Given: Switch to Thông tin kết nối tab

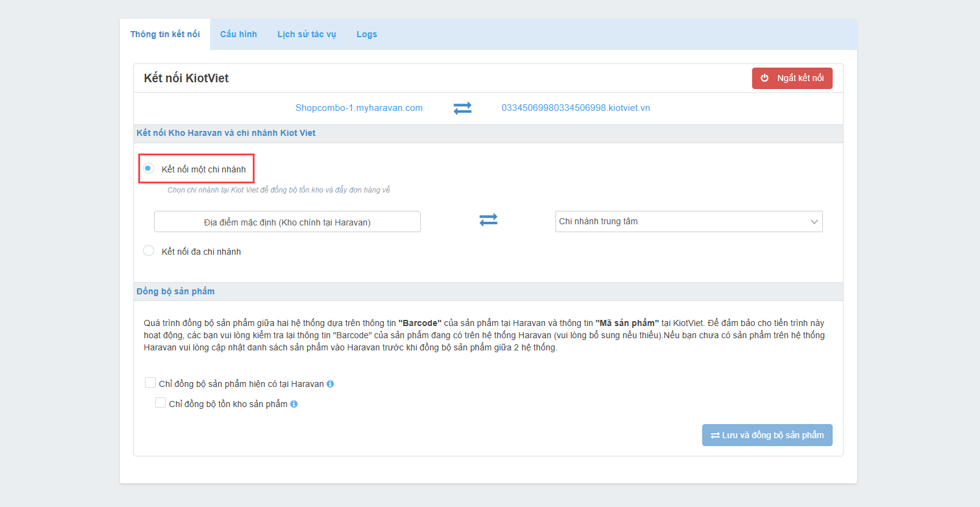Looking at the screenshot, I should click(x=165, y=34).
